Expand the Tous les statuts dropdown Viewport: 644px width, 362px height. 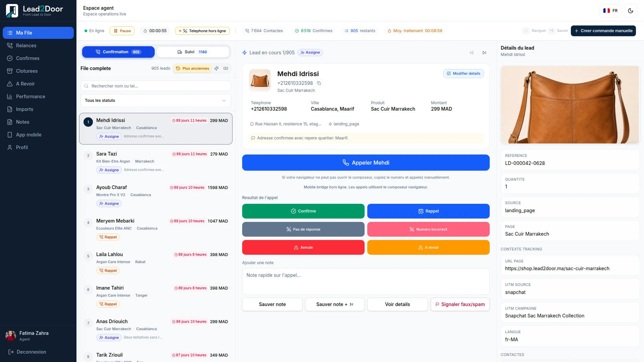coord(156,101)
